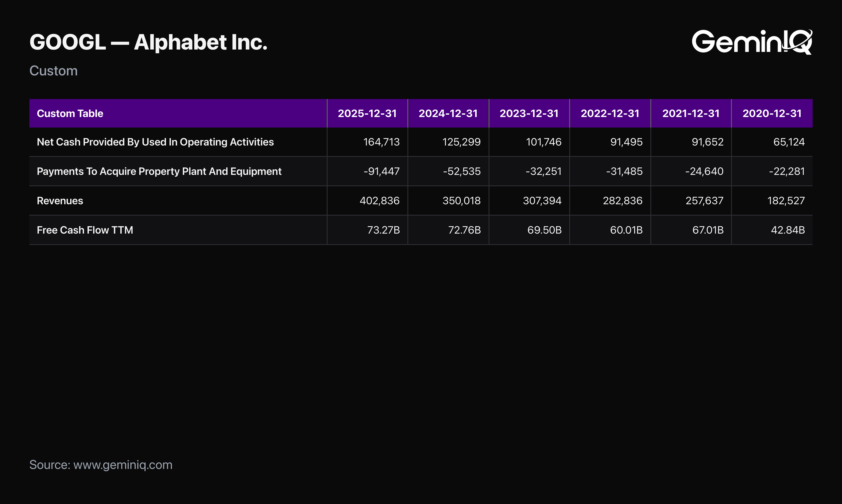The height and width of the screenshot is (504, 842).
Task: Click capex value -91,447
Action: [382, 172]
